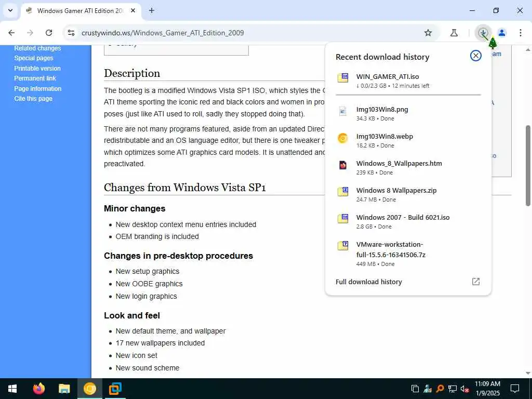The width and height of the screenshot is (532, 399).
Task: Open Windows 2007 - Build 6021.iso file name
Action: pyautogui.click(x=403, y=217)
